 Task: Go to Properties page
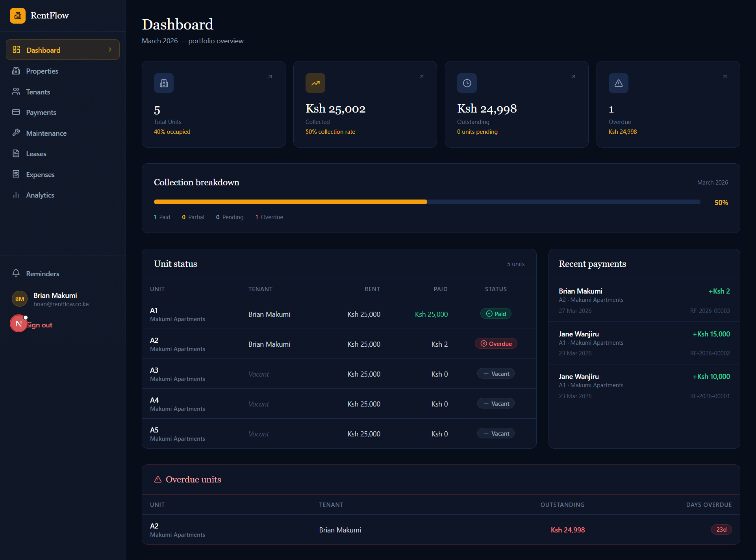tap(63, 71)
